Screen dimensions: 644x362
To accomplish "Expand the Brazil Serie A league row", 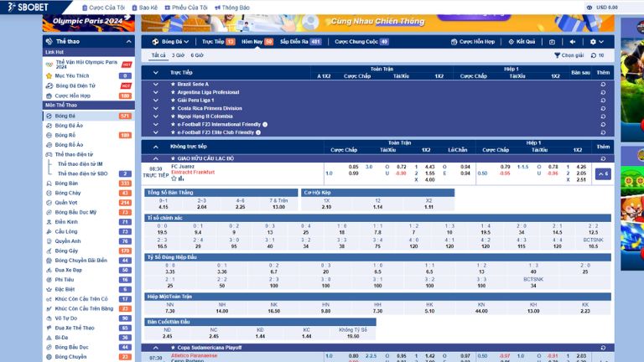I will [156, 84].
